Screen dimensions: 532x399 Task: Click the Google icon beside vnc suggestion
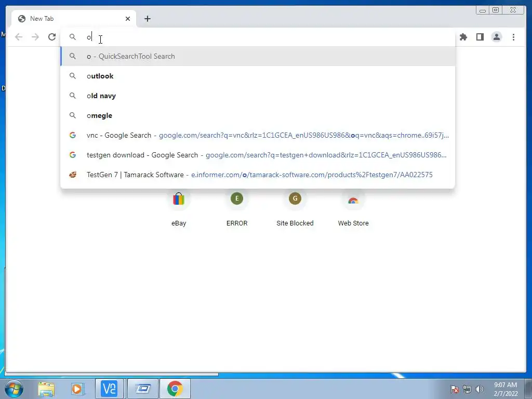(x=73, y=135)
